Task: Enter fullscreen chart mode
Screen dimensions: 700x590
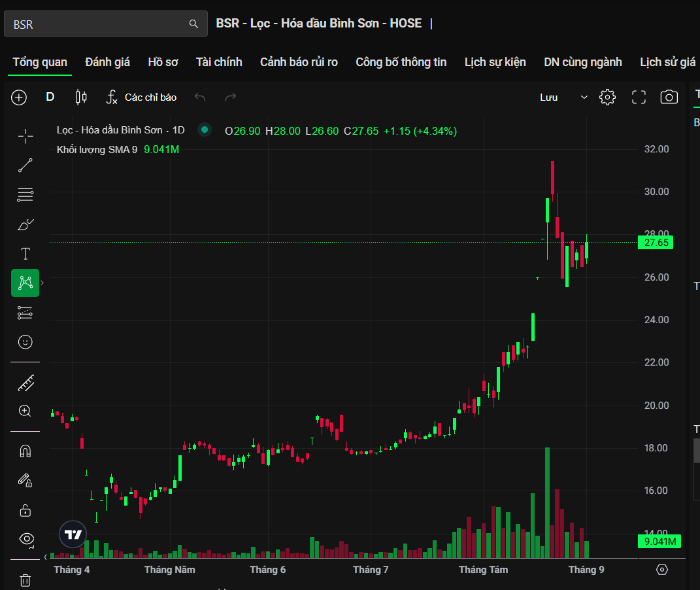Action: [639, 97]
